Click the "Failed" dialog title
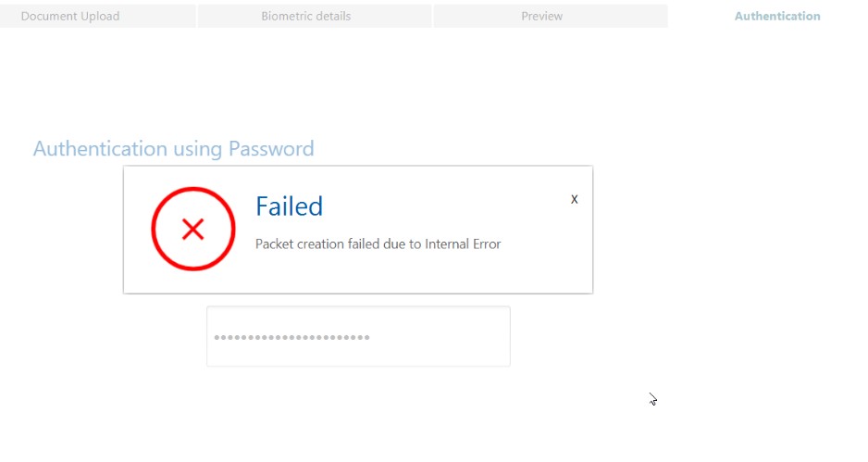 click(289, 206)
